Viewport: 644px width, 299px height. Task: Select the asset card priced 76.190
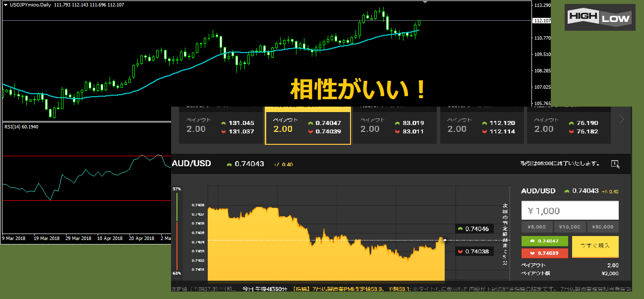(568, 127)
